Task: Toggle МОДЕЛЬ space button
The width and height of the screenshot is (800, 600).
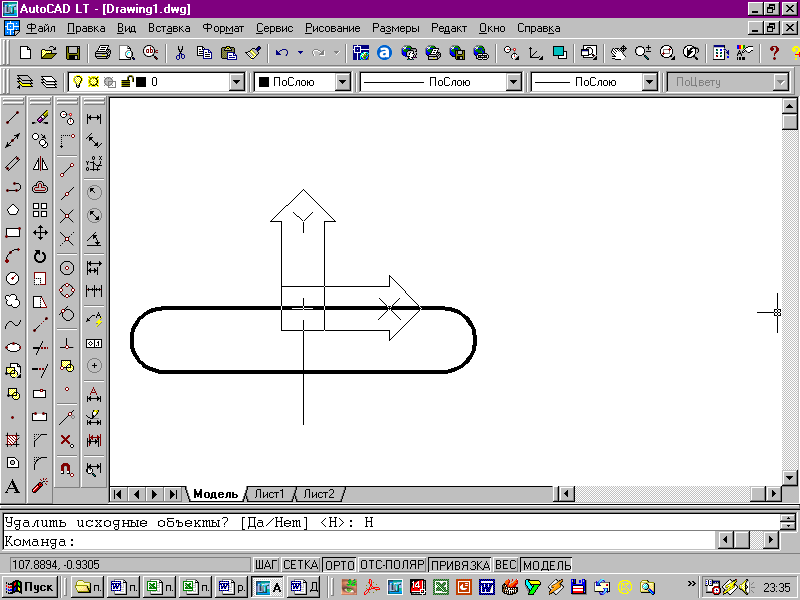Action: 547,565
